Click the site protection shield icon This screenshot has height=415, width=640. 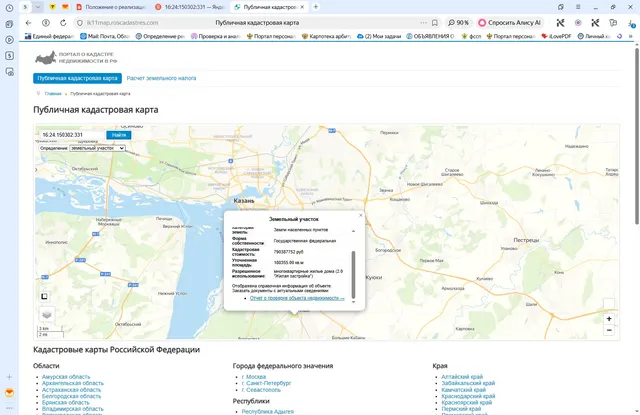(80, 23)
